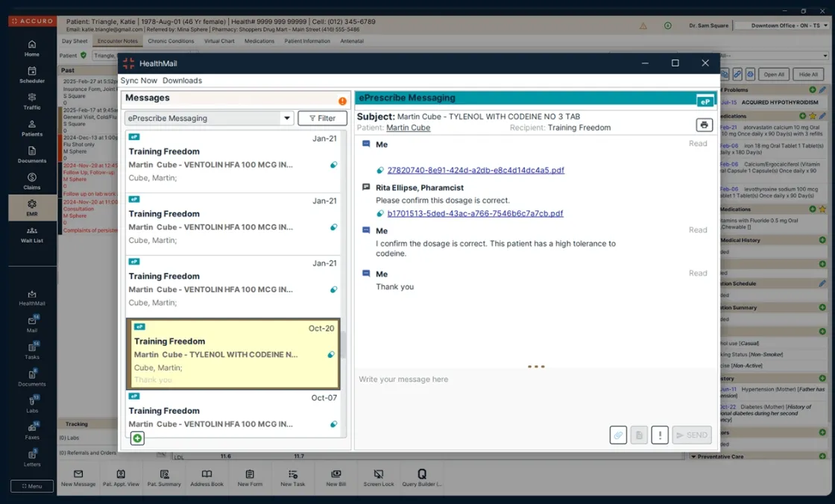The width and height of the screenshot is (835, 504).
Task: Open the ePrescribe Messaging message-type dropdown
Action: tap(286, 118)
